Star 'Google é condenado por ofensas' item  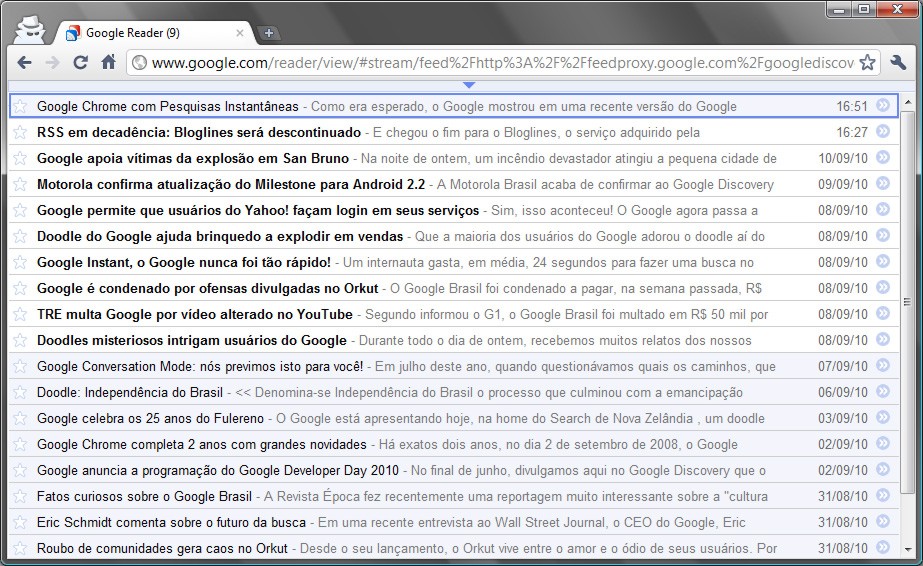coord(20,288)
